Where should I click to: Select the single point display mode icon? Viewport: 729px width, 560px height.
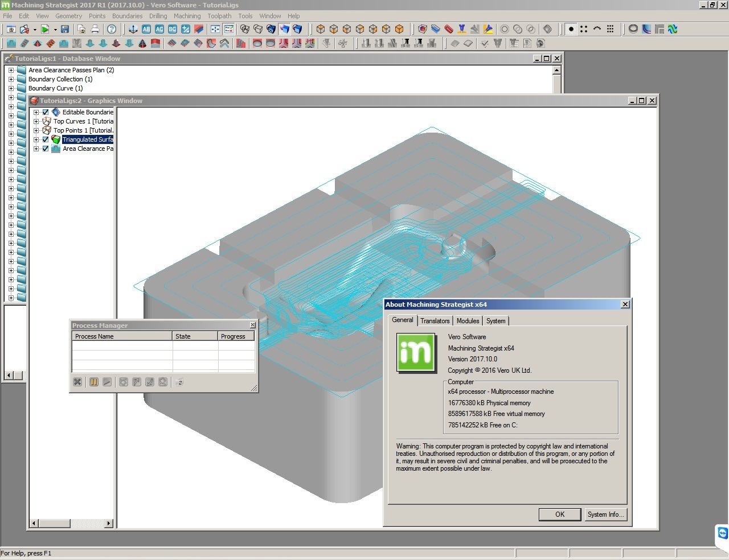[571, 29]
